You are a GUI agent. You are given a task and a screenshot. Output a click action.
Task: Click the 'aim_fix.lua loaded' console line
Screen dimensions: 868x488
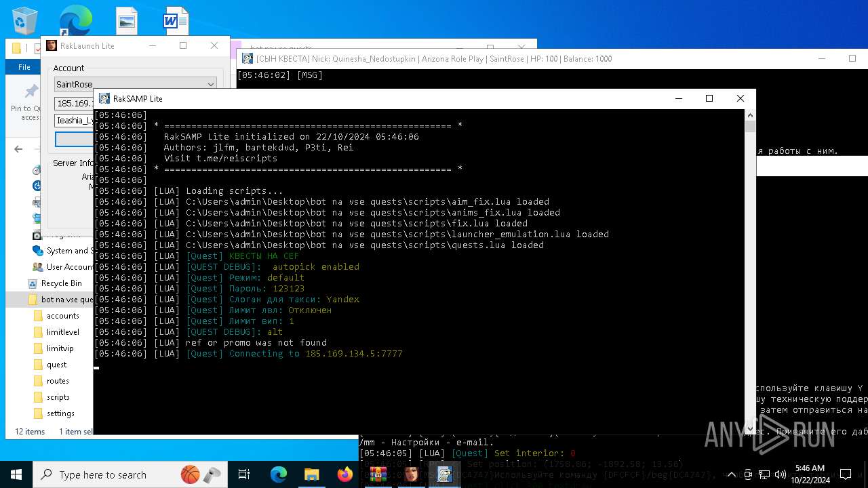(x=321, y=201)
